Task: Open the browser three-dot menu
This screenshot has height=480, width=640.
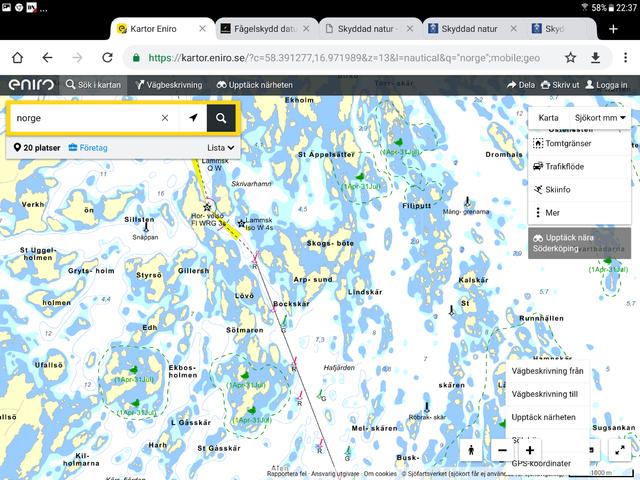Action: tap(625, 58)
